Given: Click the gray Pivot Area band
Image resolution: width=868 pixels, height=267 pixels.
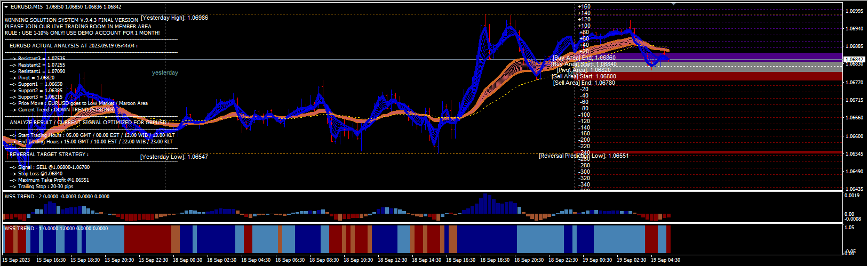Looking at the screenshot, I should pos(747,69).
